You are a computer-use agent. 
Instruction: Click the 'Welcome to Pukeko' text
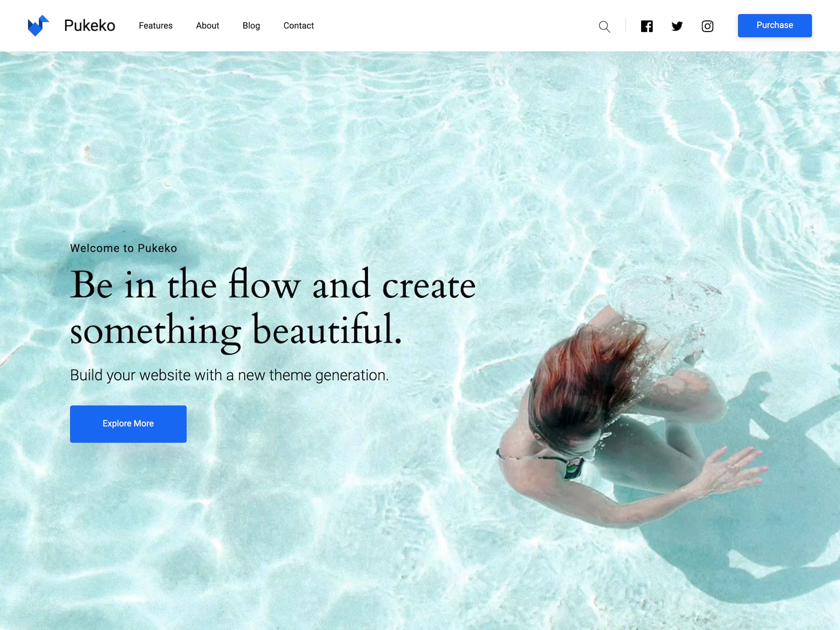[124, 248]
